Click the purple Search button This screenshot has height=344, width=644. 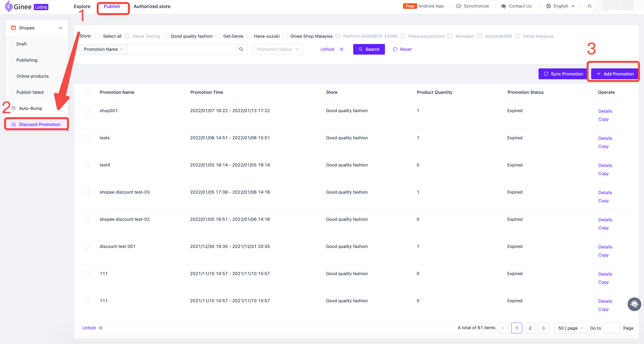(x=369, y=49)
